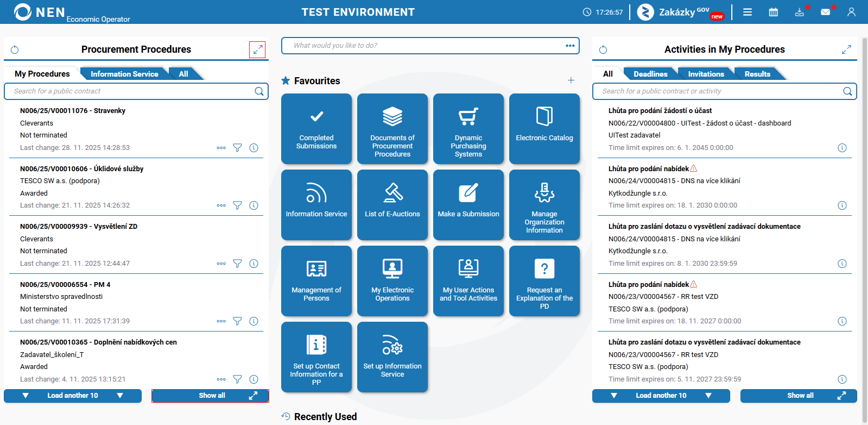Screen dimensions: 868x425
Task: Open the Zakázky GOV new link
Action: 681,12
